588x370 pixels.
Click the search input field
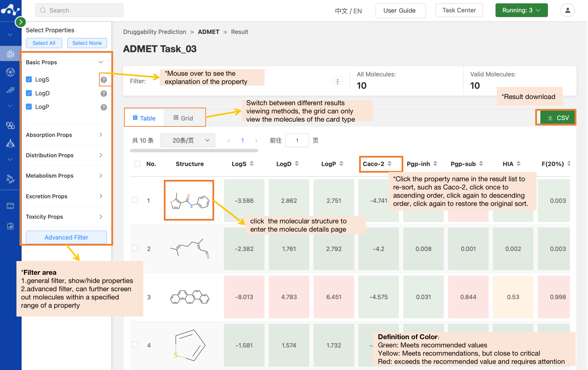click(79, 10)
